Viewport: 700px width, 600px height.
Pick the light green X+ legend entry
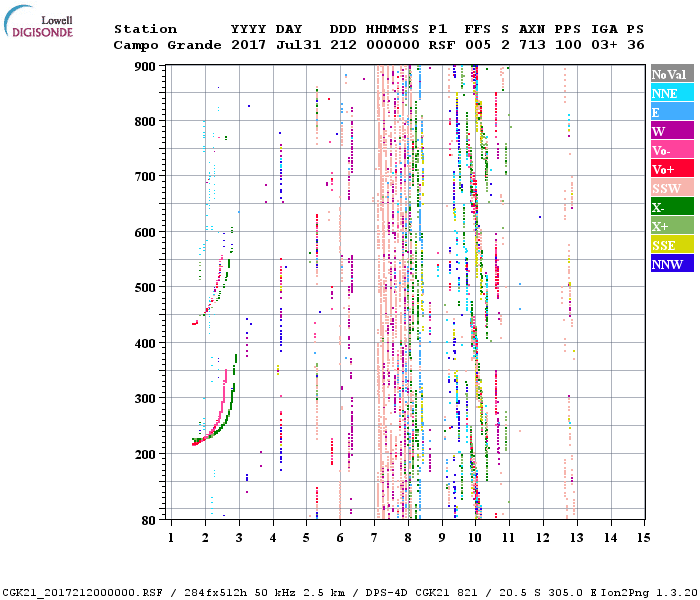click(x=671, y=226)
